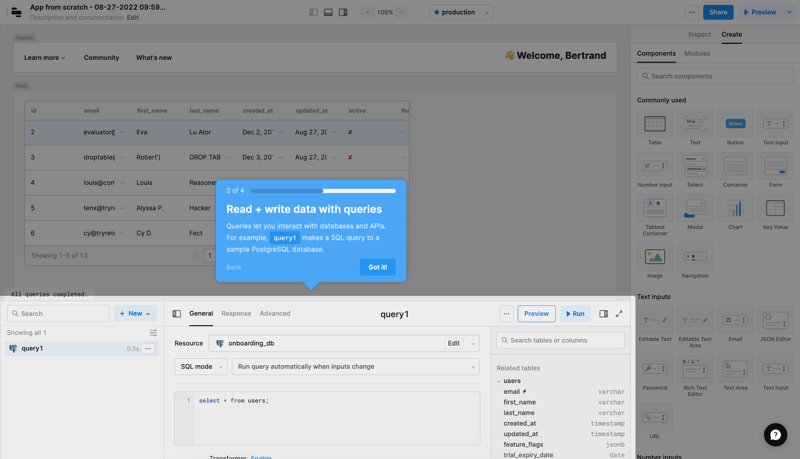Select the Password component
This screenshot has width=800, height=459.
655,373
